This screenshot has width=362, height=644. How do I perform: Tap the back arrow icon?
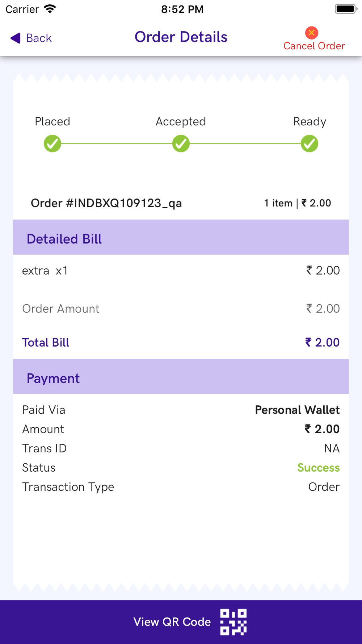click(16, 38)
